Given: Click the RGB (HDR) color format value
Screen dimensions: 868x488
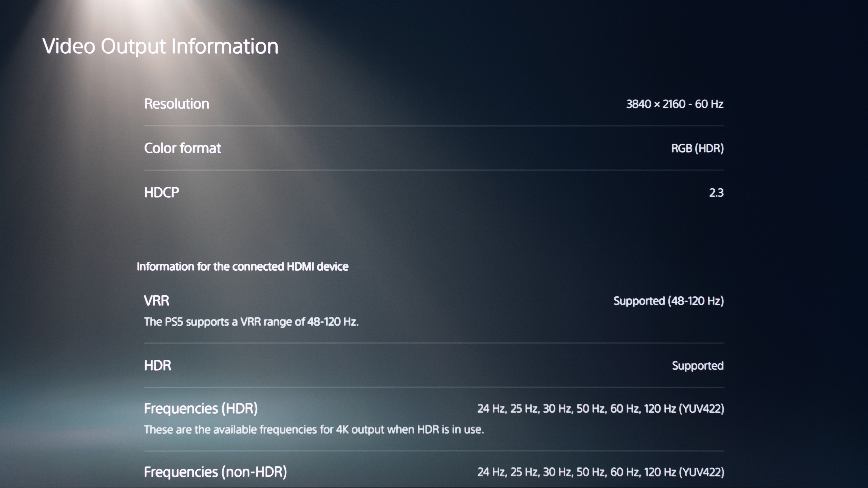Looking at the screenshot, I should pos(697,148).
